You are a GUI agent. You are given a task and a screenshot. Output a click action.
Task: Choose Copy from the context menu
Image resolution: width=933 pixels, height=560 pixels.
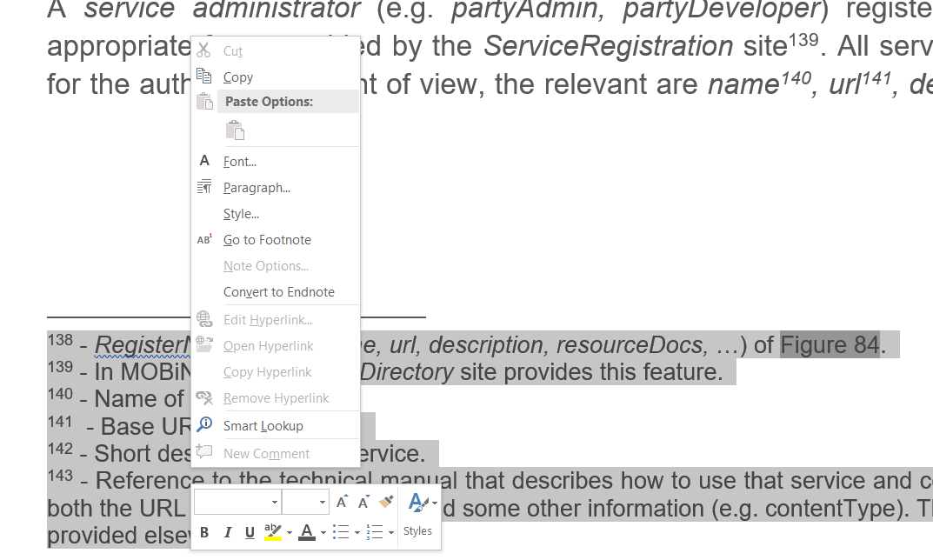point(237,77)
